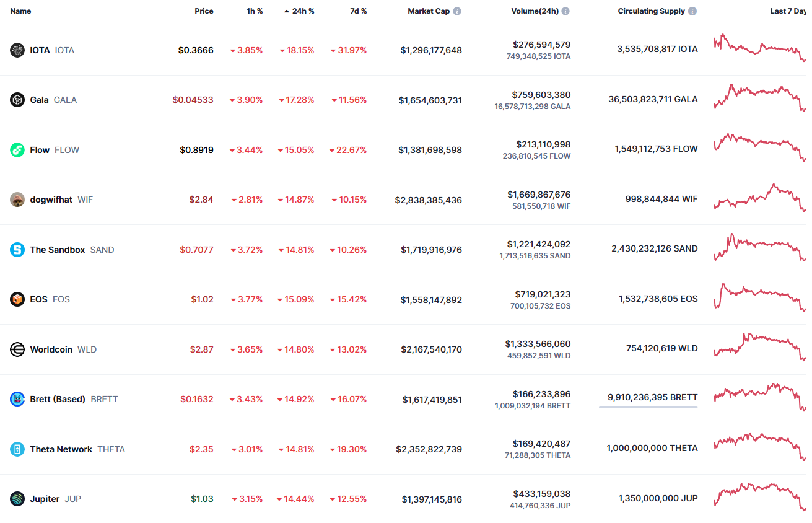The width and height of the screenshot is (812, 523).
Task: Open the Worldcoin circular logo icon
Action: pyautogui.click(x=17, y=349)
